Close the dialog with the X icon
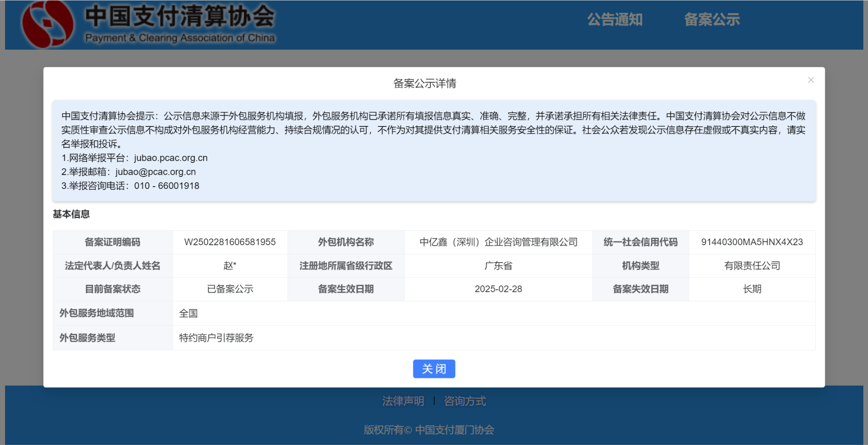Image resolution: width=868 pixels, height=445 pixels. tap(811, 80)
